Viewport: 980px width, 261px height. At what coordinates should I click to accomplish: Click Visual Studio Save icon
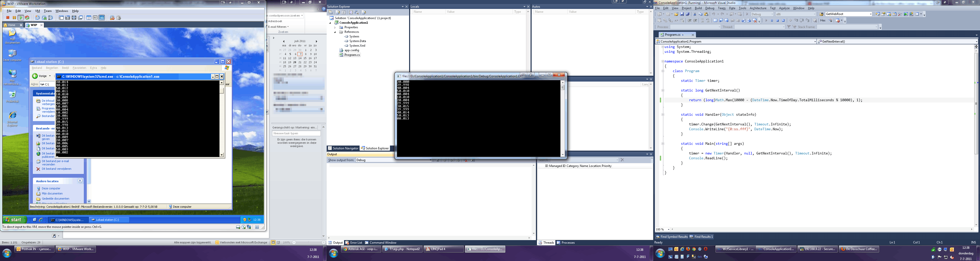(x=682, y=14)
